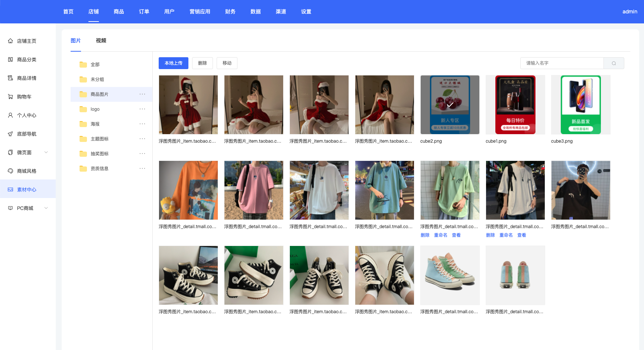Viewport: 644px width, 350px height.
Task: Click the search magnifier icon button
Action: pos(614,63)
